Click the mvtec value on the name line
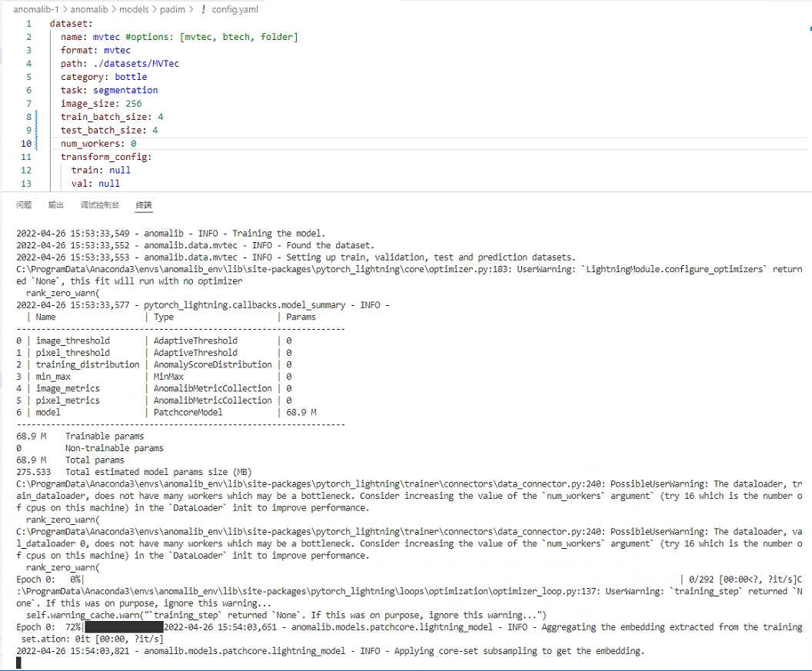The width and height of the screenshot is (812, 671). click(x=106, y=36)
